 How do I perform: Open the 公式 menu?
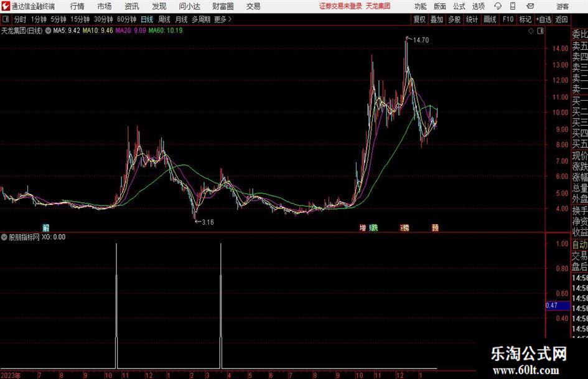(x=459, y=6)
